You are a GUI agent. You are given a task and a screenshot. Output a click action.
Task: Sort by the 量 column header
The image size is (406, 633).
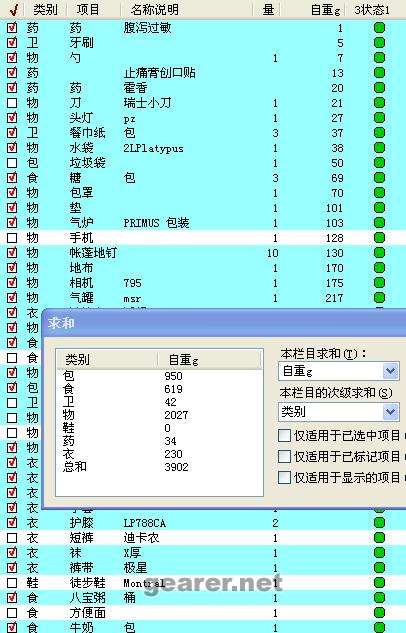[268, 9]
